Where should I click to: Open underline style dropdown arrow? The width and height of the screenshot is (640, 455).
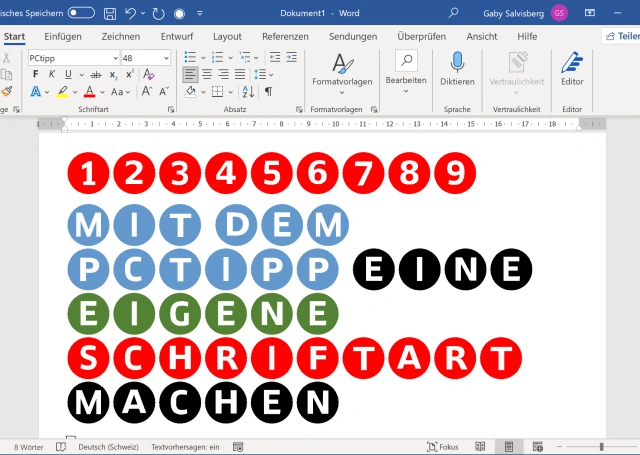[x=82, y=75]
